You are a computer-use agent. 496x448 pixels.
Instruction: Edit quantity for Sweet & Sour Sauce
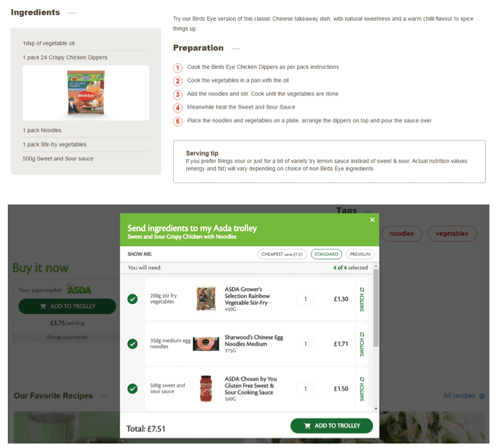tap(305, 389)
